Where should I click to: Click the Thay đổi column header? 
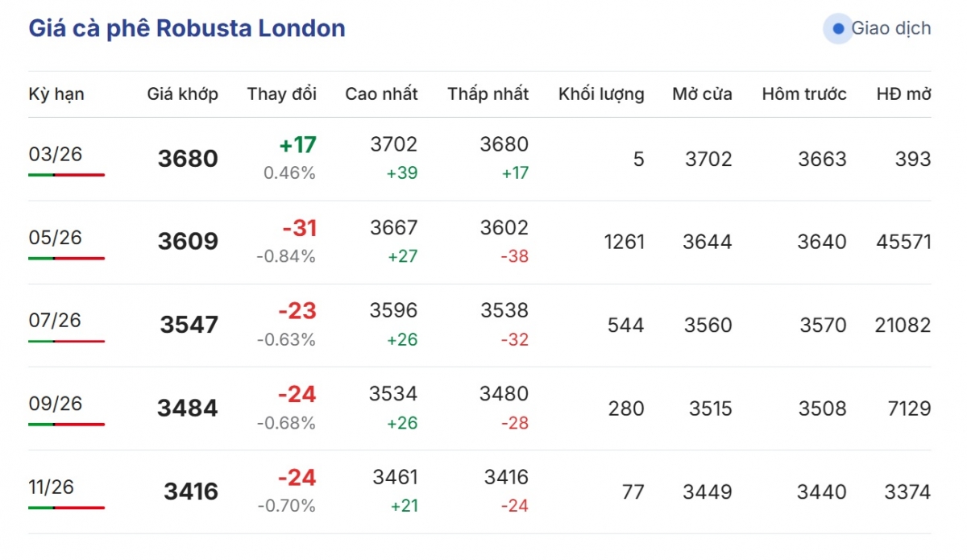coord(282,94)
